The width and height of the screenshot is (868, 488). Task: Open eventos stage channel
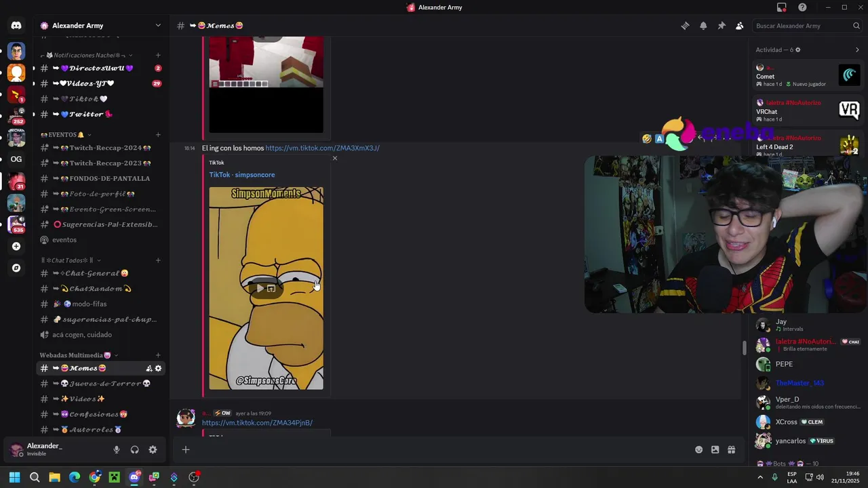(x=100, y=240)
